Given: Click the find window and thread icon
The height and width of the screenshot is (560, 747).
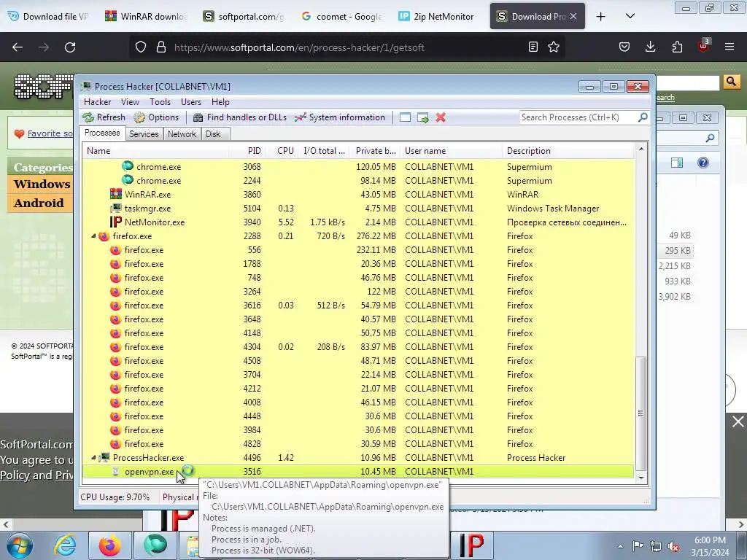Looking at the screenshot, I should tap(422, 117).
